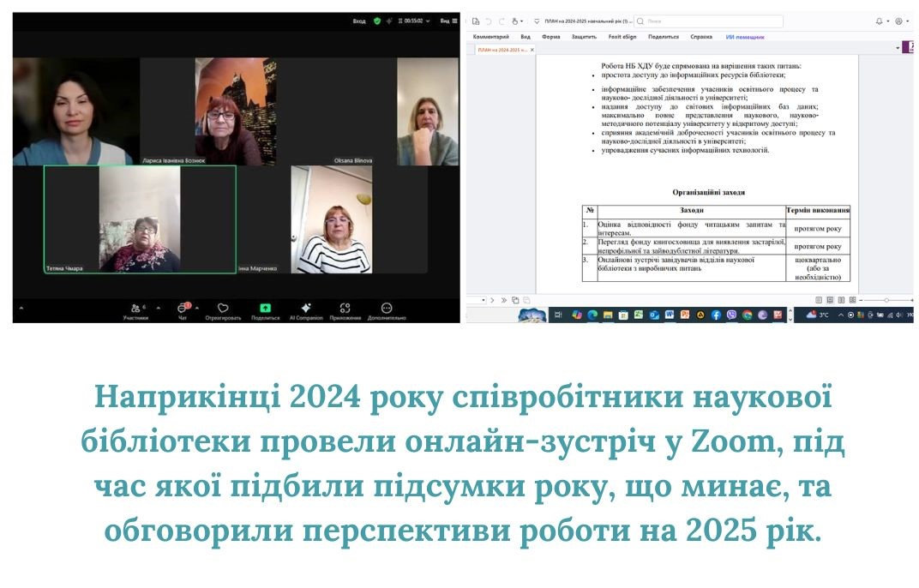
Task: Open the Защитить menu tab
Action: (x=584, y=37)
